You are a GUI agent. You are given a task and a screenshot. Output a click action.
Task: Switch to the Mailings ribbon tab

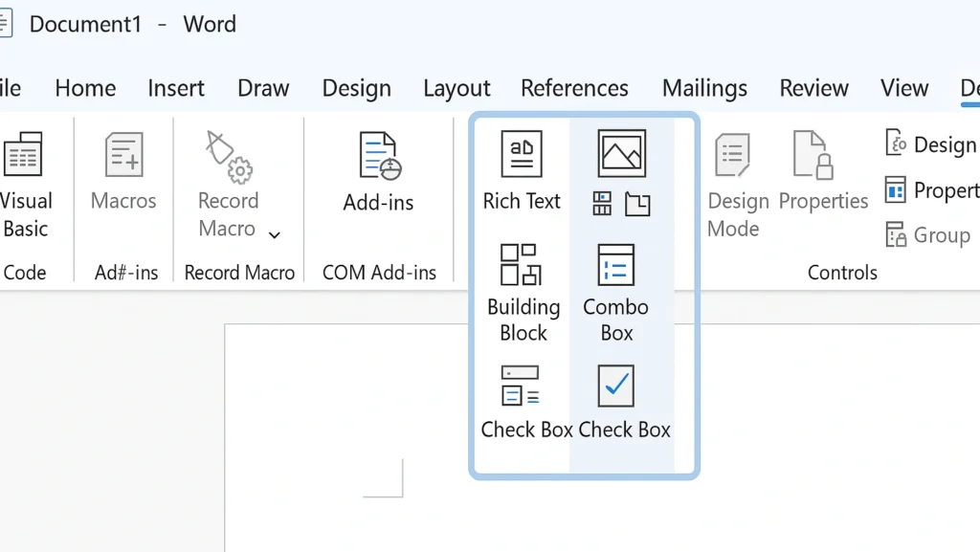point(704,88)
